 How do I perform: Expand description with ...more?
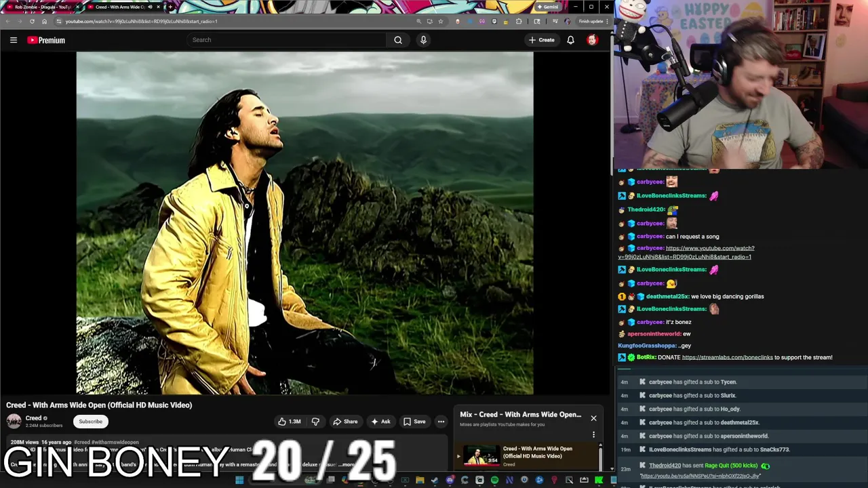[347, 465]
